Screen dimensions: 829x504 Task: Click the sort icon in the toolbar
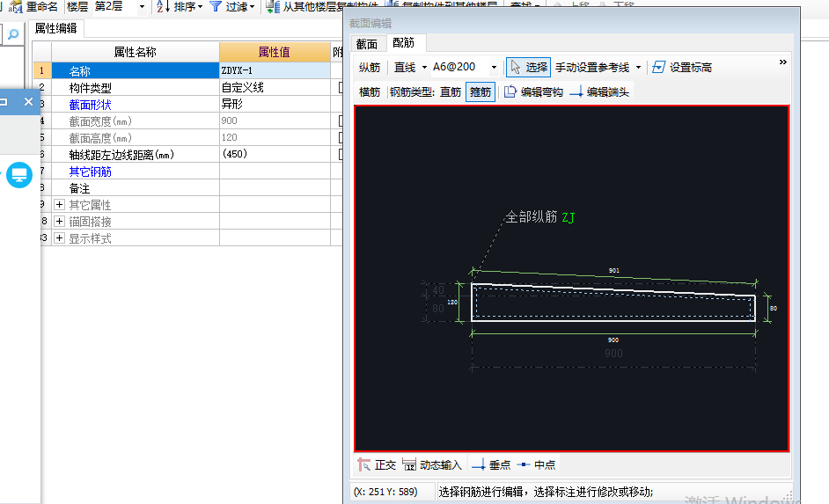tap(163, 6)
